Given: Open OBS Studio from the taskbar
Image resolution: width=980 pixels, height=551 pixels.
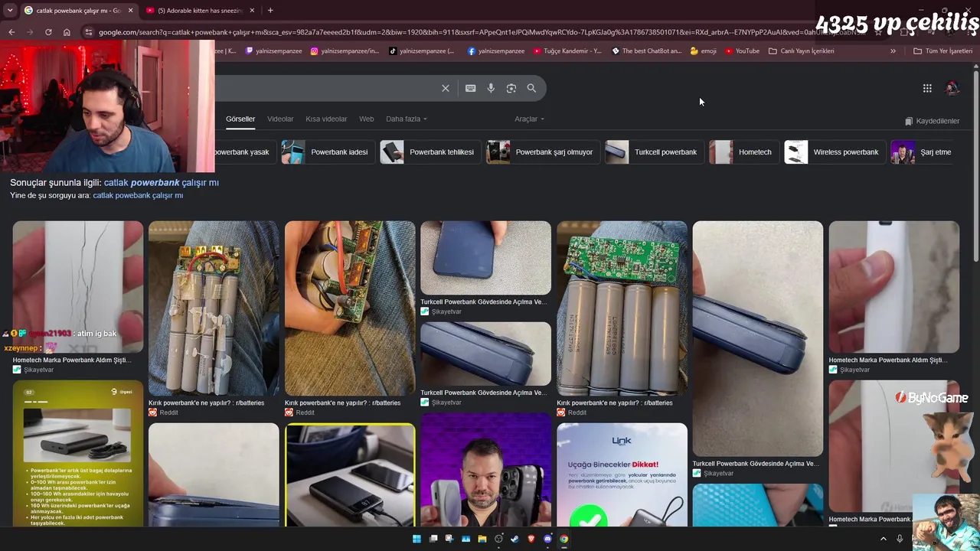Looking at the screenshot, I should pyautogui.click(x=498, y=539).
